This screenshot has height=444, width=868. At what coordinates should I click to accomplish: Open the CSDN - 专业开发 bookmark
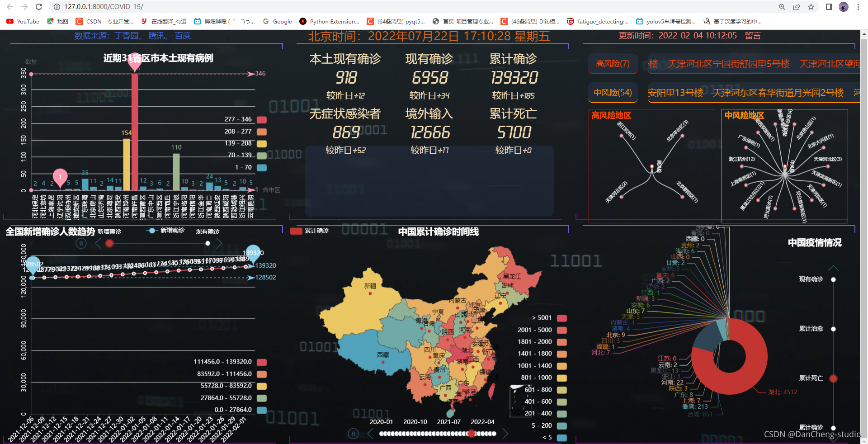(104, 21)
